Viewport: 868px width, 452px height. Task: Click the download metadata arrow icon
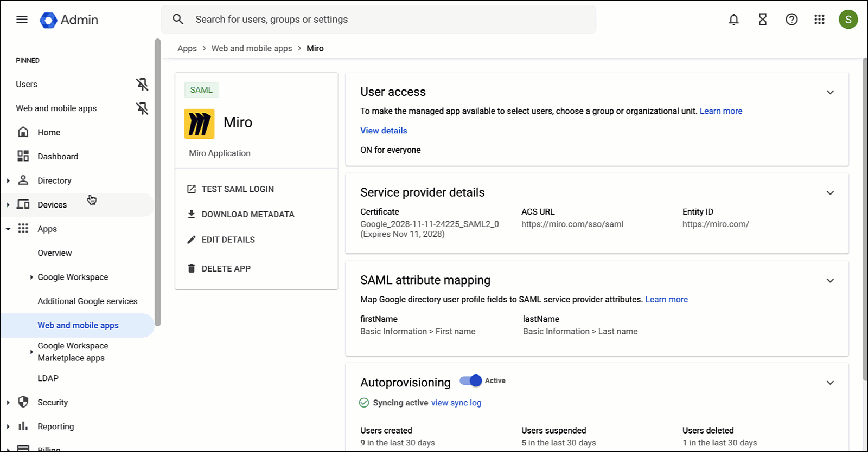pos(192,214)
